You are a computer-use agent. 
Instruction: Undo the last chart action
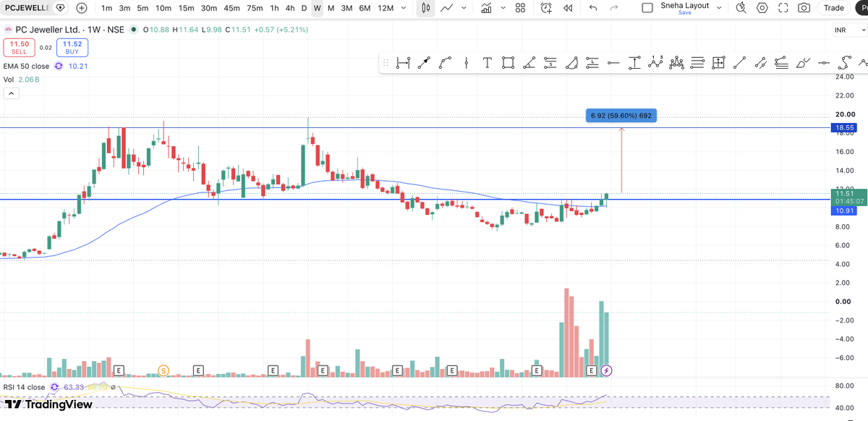point(593,8)
